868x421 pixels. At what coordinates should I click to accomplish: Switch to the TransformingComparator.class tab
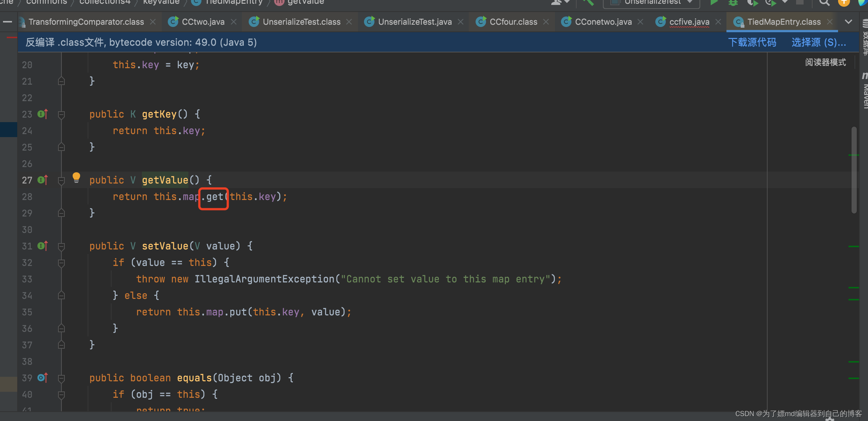coord(86,22)
